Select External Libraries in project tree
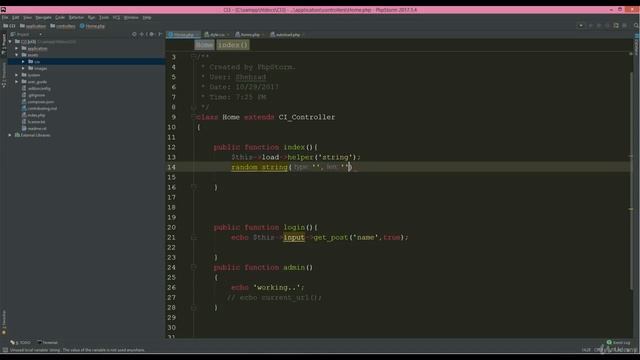Viewport: 640px width, 360px height. click(x=32, y=135)
